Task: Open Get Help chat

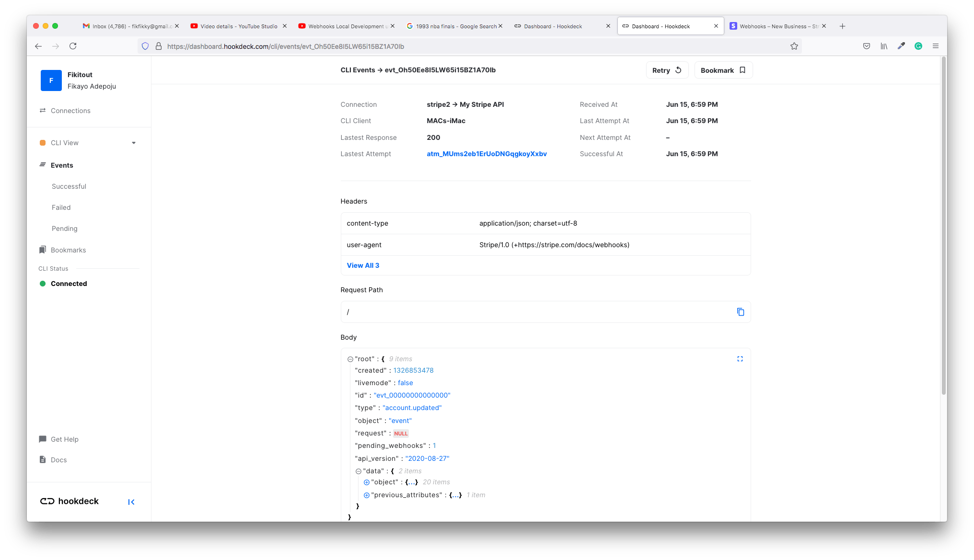Action: 64,439
